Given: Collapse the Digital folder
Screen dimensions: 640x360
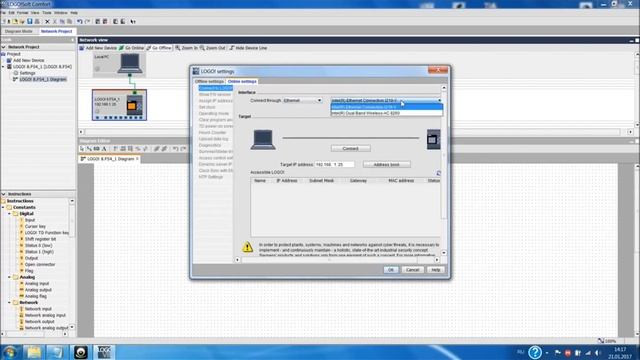Looking at the screenshot, I should point(9,213).
